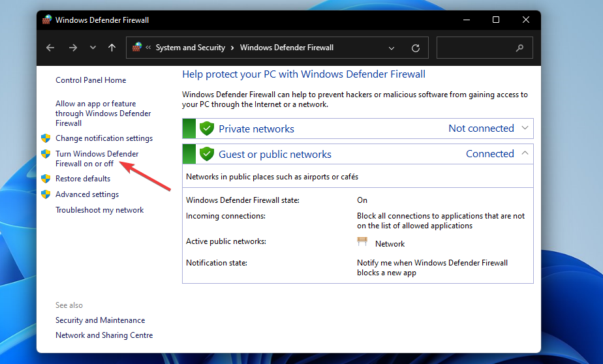Click the Not connected status text
Viewport: 603px width, 364px height.
point(481,128)
